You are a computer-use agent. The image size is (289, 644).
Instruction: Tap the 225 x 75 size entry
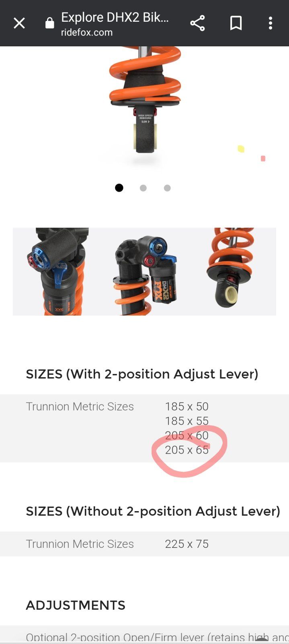[x=187, y=544]
